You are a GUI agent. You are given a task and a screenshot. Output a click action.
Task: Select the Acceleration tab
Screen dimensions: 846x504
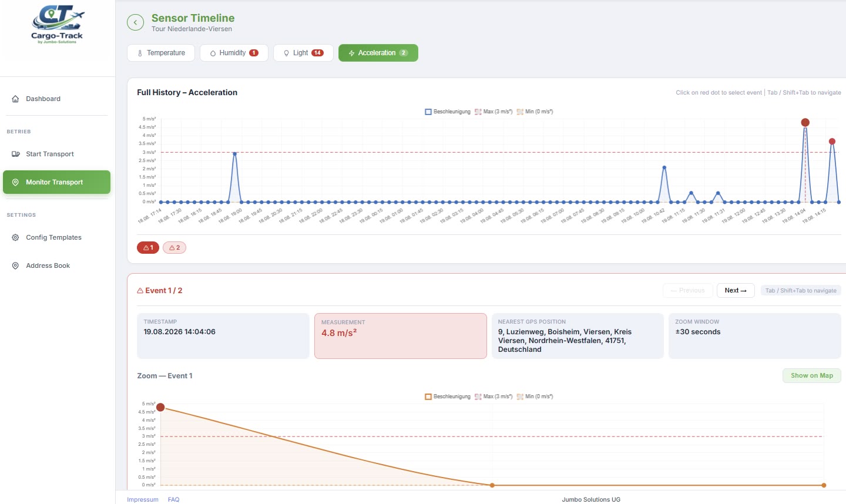(x=378, y=53)
